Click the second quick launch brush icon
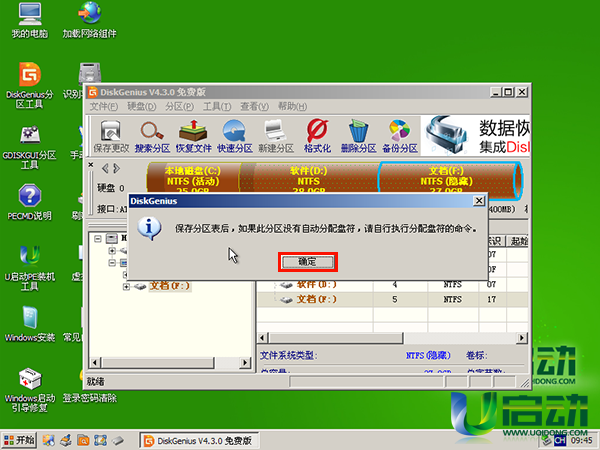 [66, 440]
